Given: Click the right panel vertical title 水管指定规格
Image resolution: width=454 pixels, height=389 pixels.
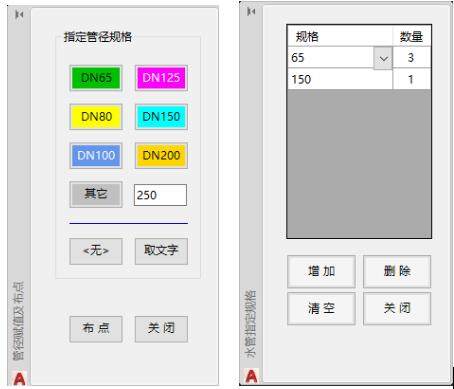Looking at the screenshot, I should (x=251, y=323).
